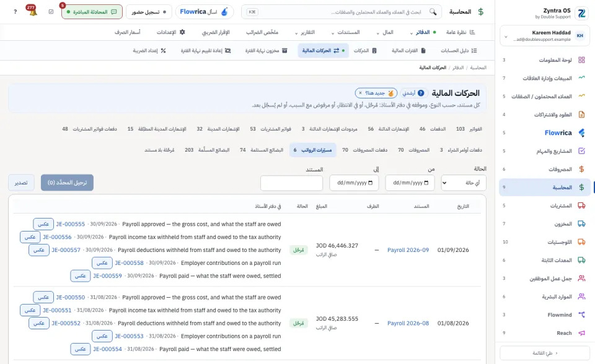
Task: Open إعادة تقييم نهاية الفترة sub-tab
Action: (205, 50)
